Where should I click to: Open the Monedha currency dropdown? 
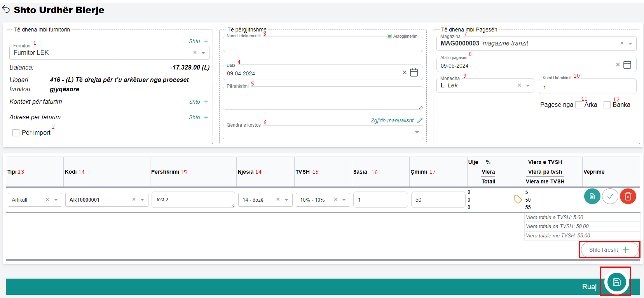click(527, 85)
